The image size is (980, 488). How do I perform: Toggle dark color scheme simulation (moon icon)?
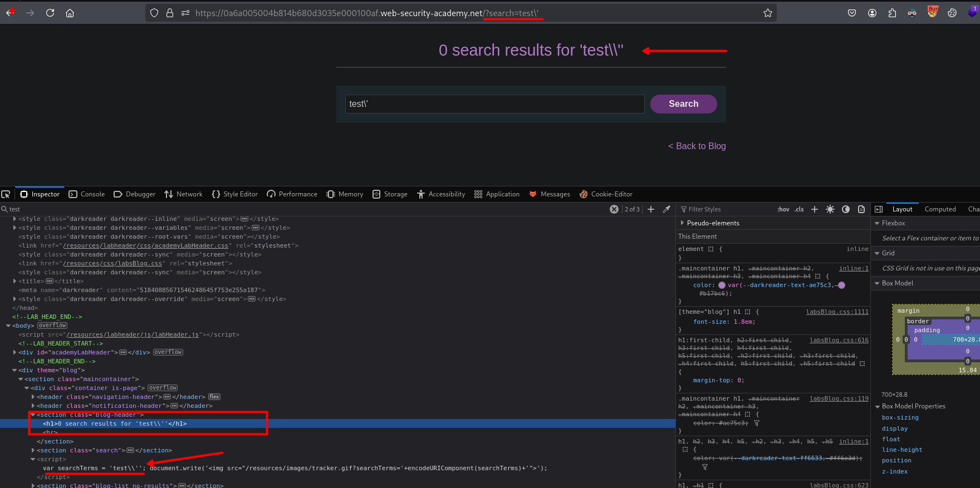pyautogui.click(x=846, y=209)
